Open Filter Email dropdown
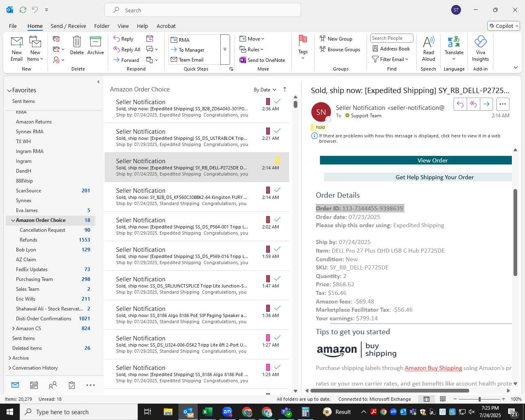This screenshot has width=525, height=420. tap(390, 59)
